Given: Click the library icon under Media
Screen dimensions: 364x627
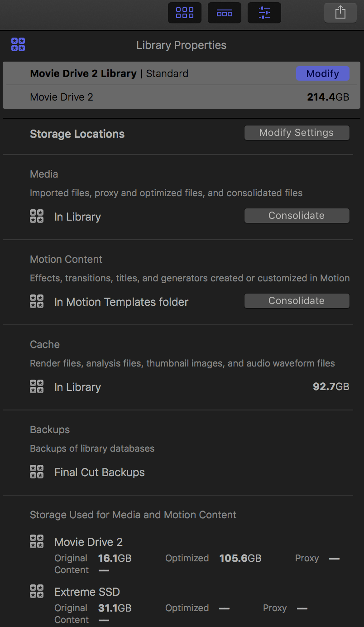Looking at the screenshot, I should [x=37, y=217].
